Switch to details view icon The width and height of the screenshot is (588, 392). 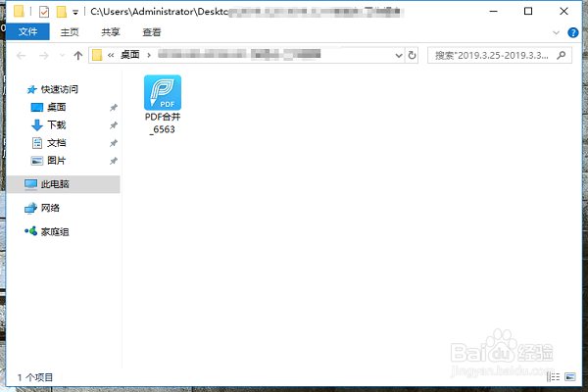pos(554,376)
